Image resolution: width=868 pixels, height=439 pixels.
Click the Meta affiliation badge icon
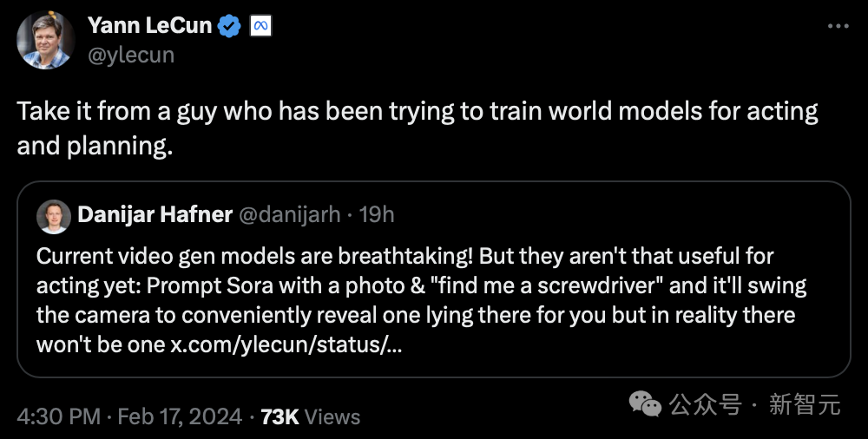click(x=260, y=27)
